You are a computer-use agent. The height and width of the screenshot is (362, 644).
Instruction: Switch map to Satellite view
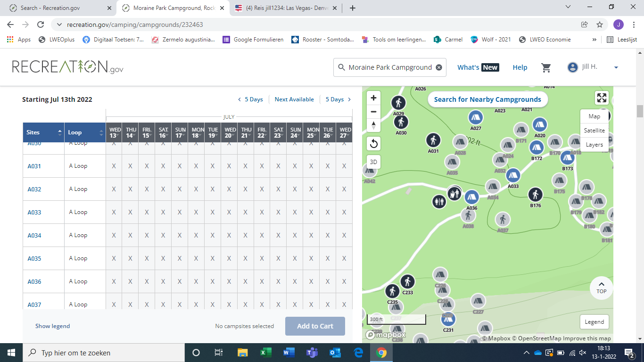tap(594, 131)
